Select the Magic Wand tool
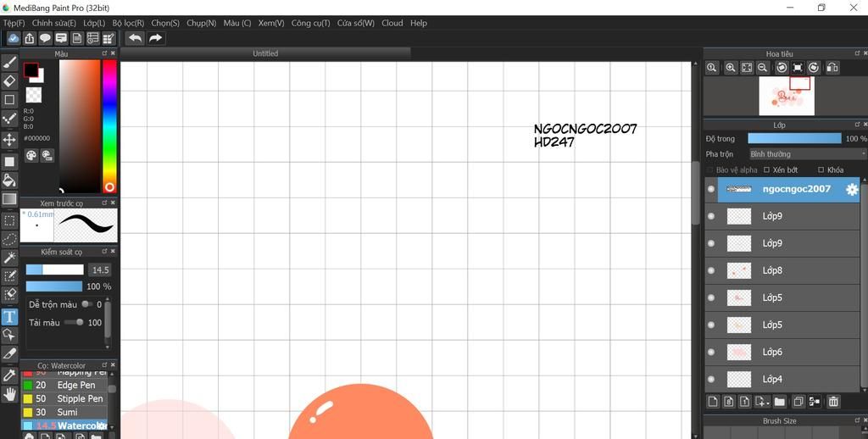868x439 pixels. 9,258
